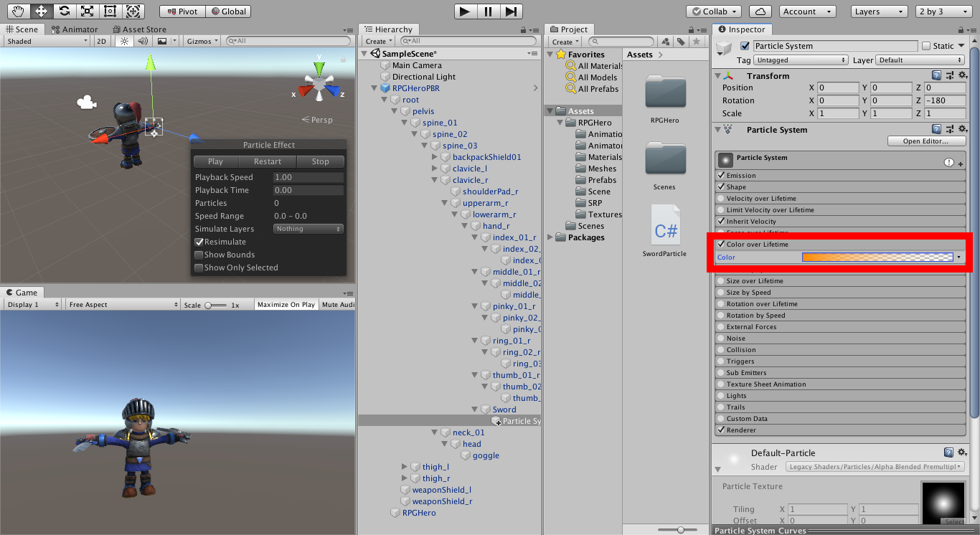The width and height of the screenshot is (980, 535).
Task: Click the scene orientation gizmo
Action: coord(319,82)
